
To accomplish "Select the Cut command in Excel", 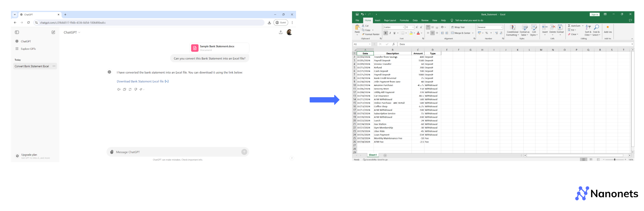I will click(x=365, y=26).
